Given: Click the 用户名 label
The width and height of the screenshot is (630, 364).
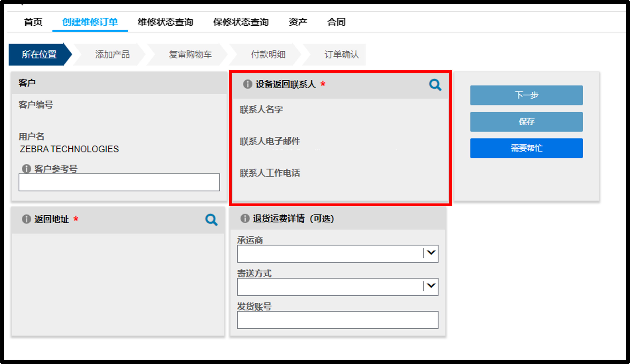Looking at the screenshot, I should click(32, 136).
